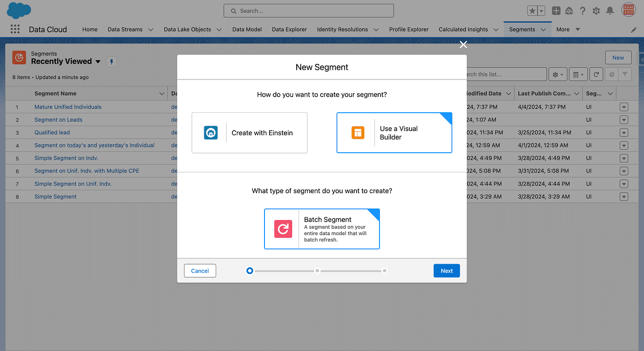This screenshot has width=644, height=351.
Task: Click the Next button
Action: 446,271
